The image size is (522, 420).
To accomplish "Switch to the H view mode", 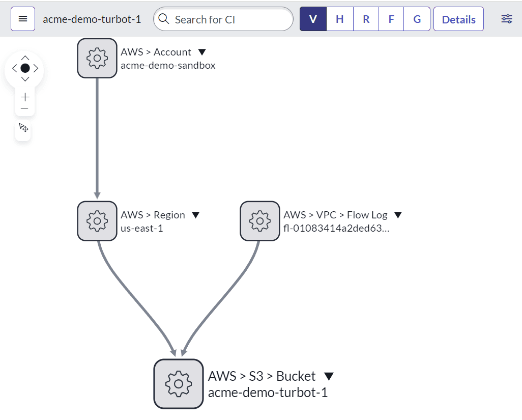I will click(x=339, y=19).
